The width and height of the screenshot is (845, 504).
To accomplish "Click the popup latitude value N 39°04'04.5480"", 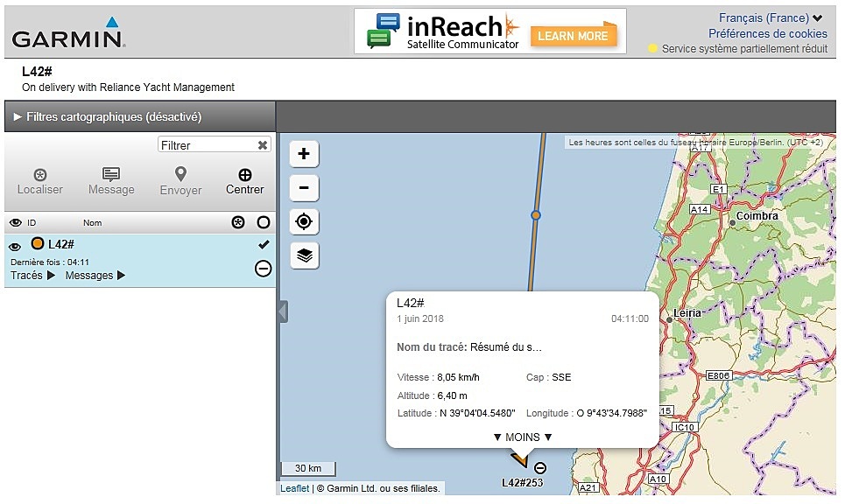I will [x=477, y=413].
